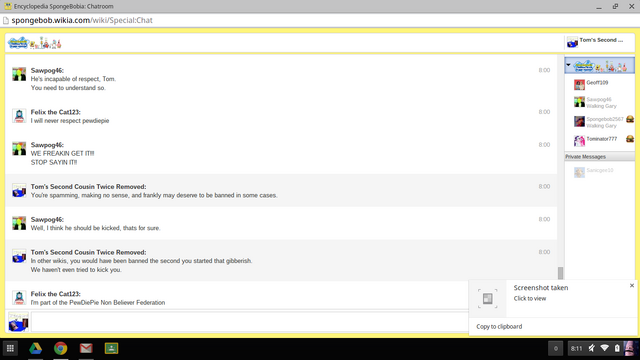Image resolution: width=640 pixels, height=360 pixels.
Task: Open the clock showing 8:11 in tray
Action: click(x=576, y=348)
